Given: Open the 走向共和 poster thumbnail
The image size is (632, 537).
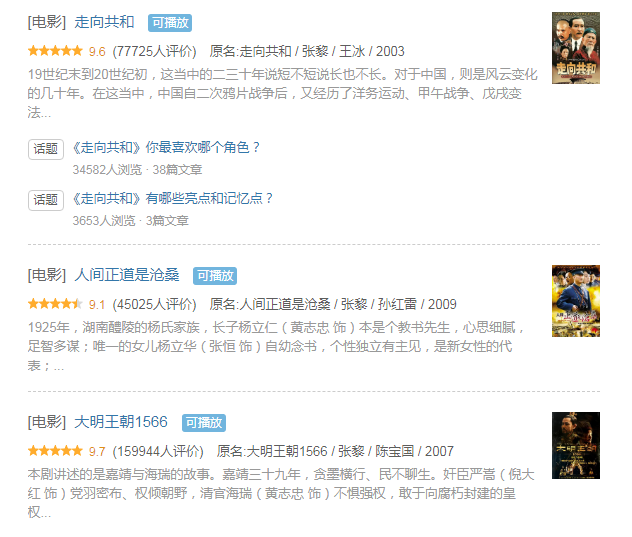Looking at the screenshot, I should pos(576,48).
